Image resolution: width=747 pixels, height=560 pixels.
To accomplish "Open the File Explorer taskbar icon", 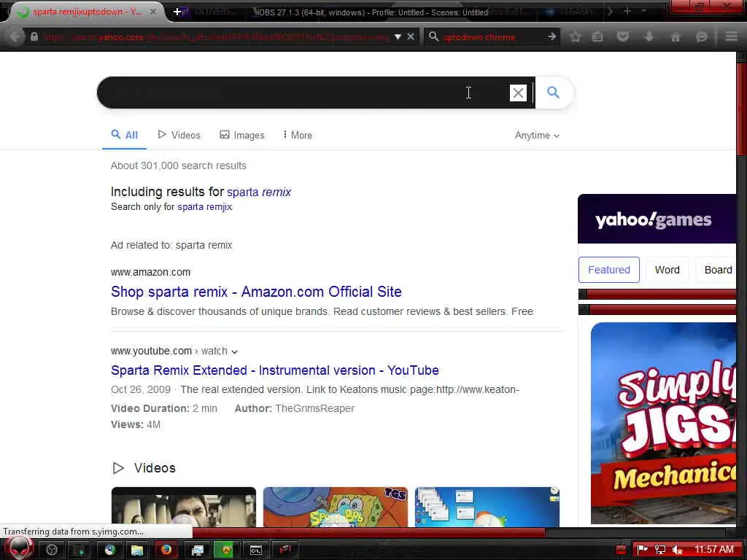I will (137, 550).
